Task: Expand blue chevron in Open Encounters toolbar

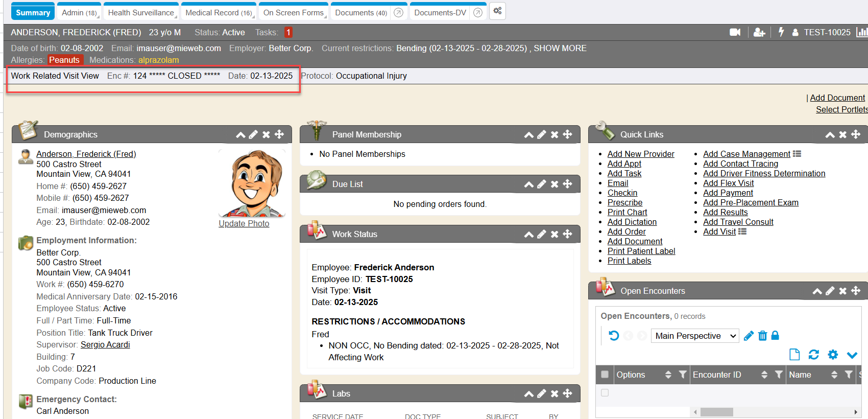Action: [852, 355]
